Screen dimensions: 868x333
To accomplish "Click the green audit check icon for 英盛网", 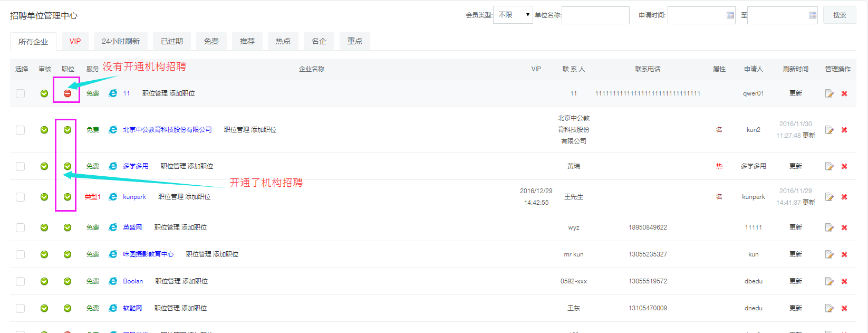I will pyautogui.click(x=44, y=227).
